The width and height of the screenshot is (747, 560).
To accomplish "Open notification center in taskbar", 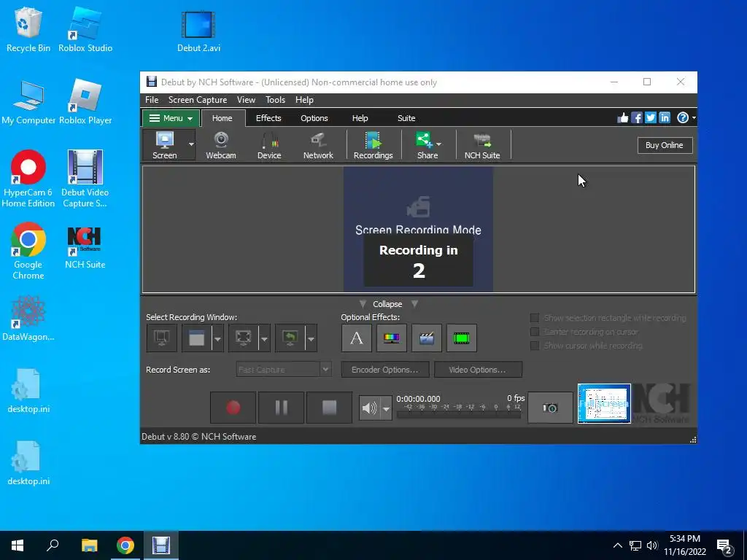I will click(724, 545).
